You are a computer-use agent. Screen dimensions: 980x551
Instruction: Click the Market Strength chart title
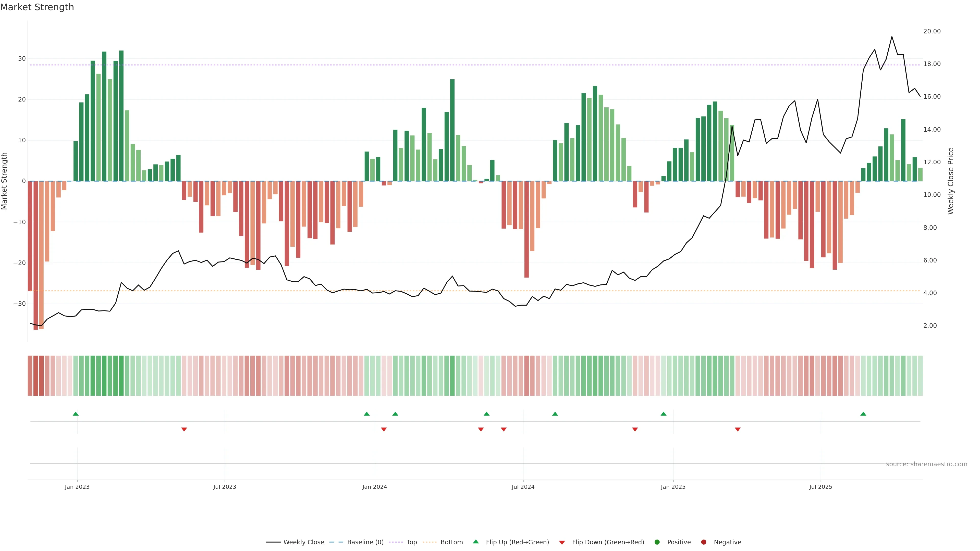pyautogui.click(x=37, y=7)
